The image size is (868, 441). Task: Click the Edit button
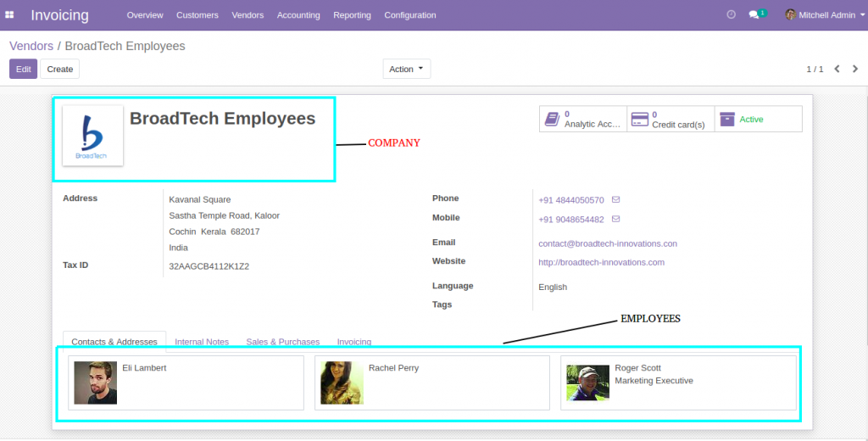pos(23,69)
